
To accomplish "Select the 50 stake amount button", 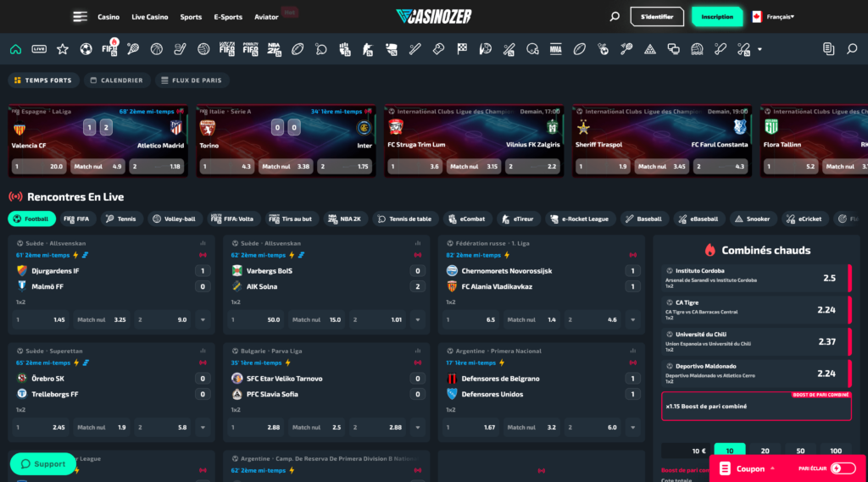I will pos(800,451).
